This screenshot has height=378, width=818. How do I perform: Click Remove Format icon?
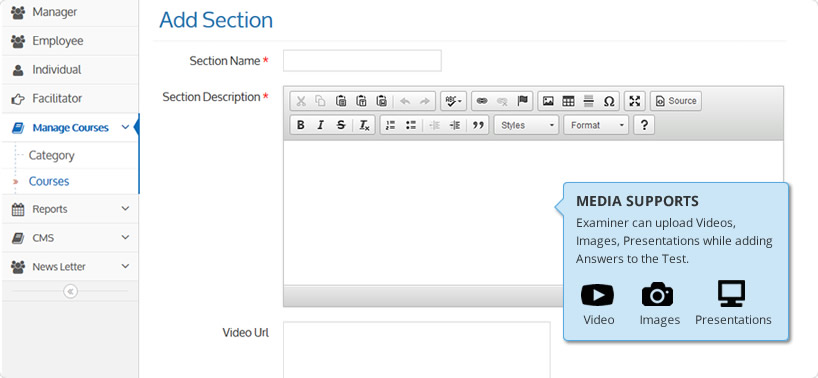pos(364,125)
